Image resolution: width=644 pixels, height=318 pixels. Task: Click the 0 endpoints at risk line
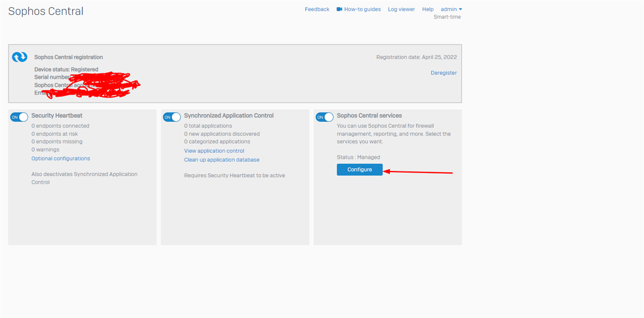click(x=55, y=134)
